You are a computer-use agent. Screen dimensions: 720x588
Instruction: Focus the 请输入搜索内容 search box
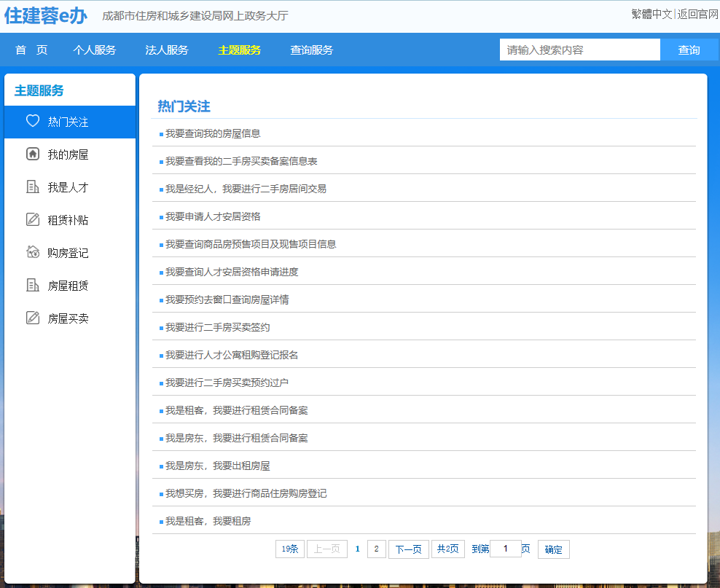pyautogui.click(x=580, y=50)
